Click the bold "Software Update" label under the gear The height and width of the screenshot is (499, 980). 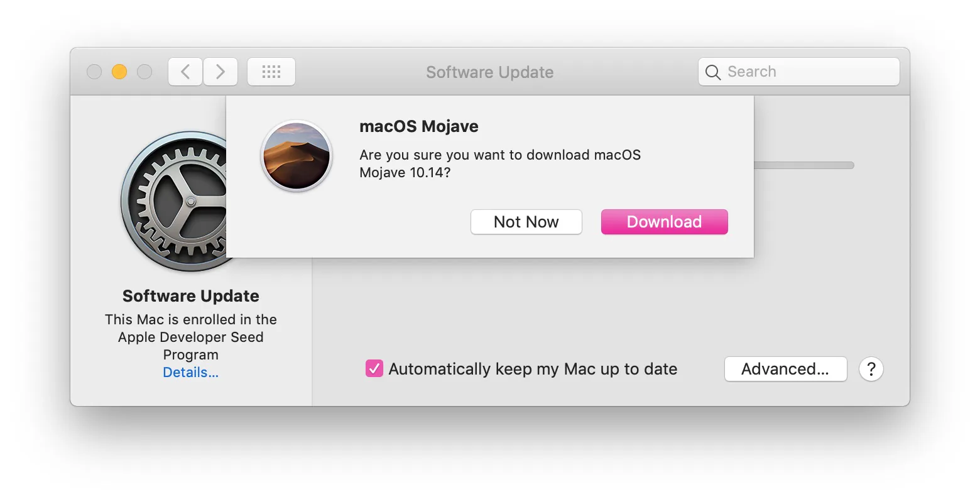click(191, 296)
